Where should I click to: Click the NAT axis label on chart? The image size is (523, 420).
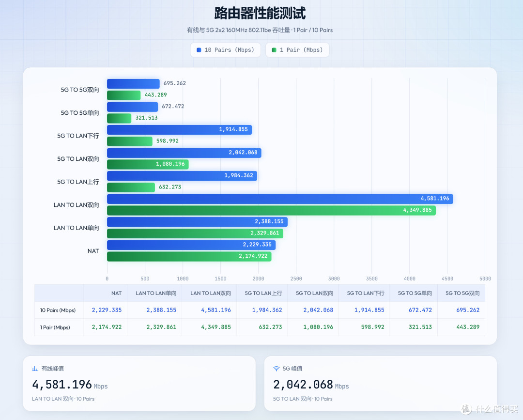tap(93, 251)
